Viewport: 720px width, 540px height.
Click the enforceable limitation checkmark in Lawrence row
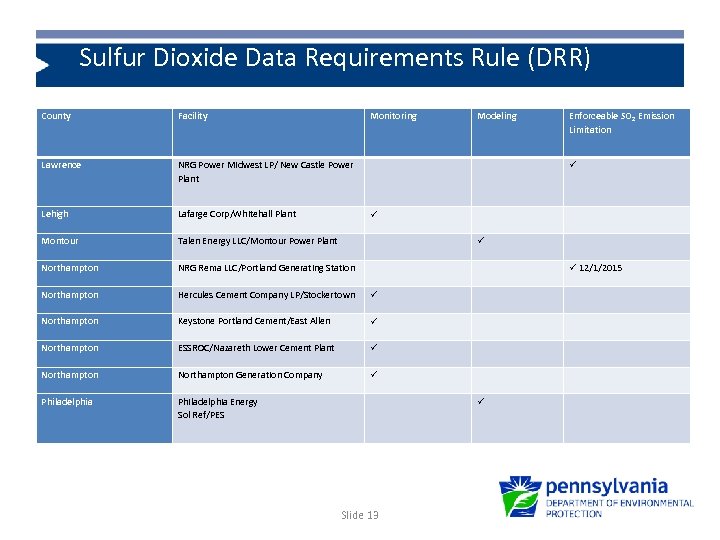coord(573,164)
